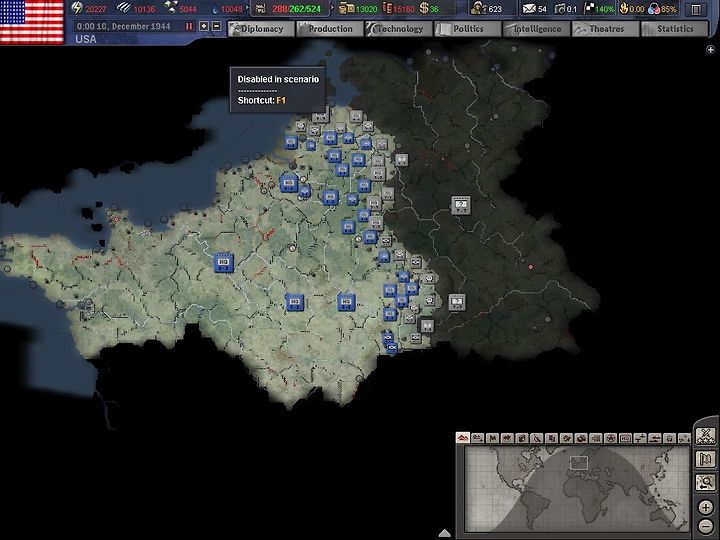Open the Intelligence tab
The width and height of the screenshot is (720, 540).
tap(537, 28)
